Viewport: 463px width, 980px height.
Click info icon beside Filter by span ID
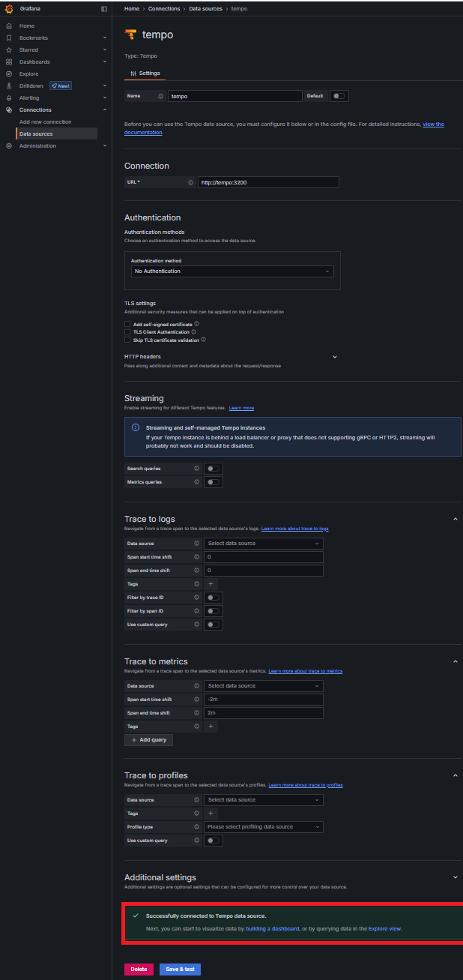pos(196,611)
